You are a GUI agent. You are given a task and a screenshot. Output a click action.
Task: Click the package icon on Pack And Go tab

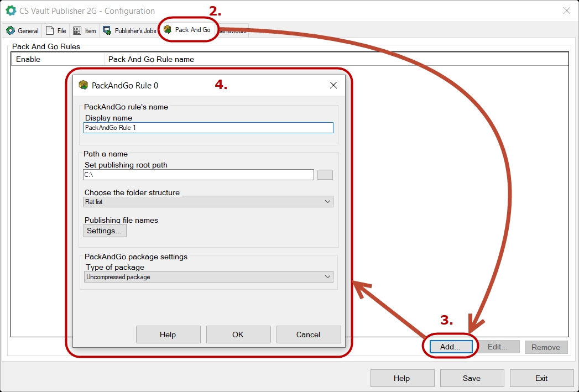click(x=168, y=30)
